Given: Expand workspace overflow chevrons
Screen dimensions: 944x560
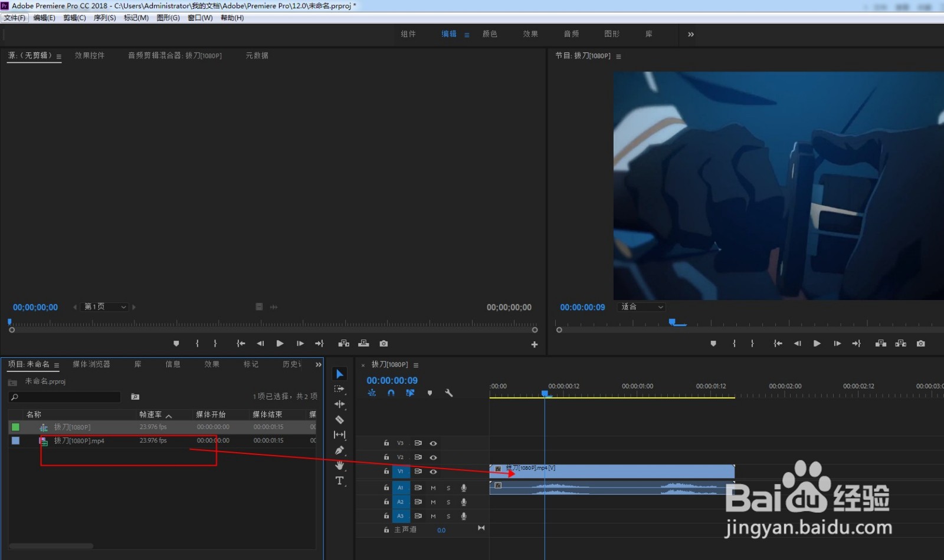Looking at the screenshot, I should 691,34.
